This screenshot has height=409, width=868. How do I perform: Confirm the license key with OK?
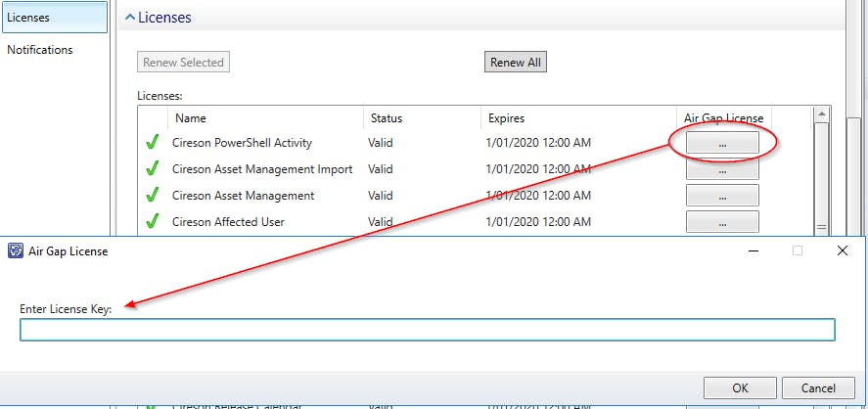[x=740, y=388]
